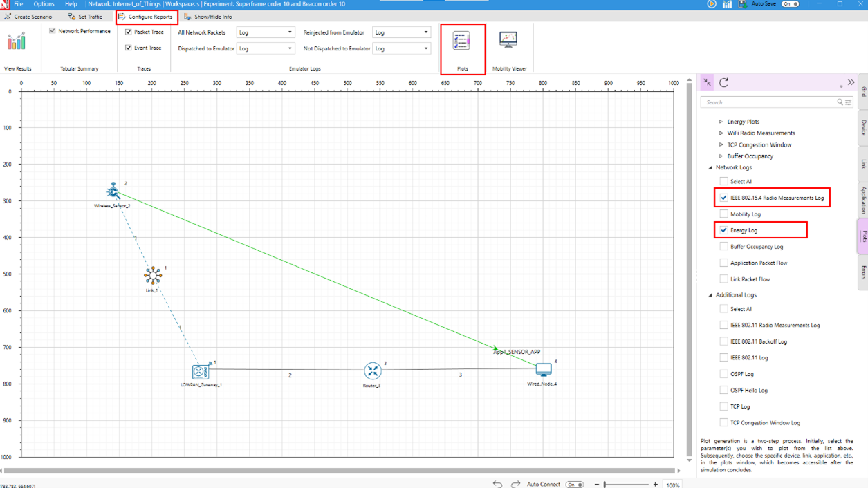Expand the Energy Plots tree item
This screenshot has height=488, width=868.
point(721,122)
